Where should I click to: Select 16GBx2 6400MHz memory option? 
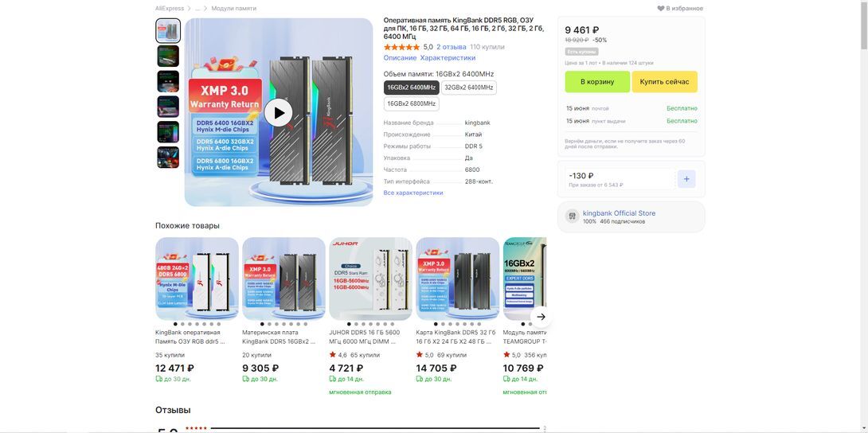tap(411, 88)
